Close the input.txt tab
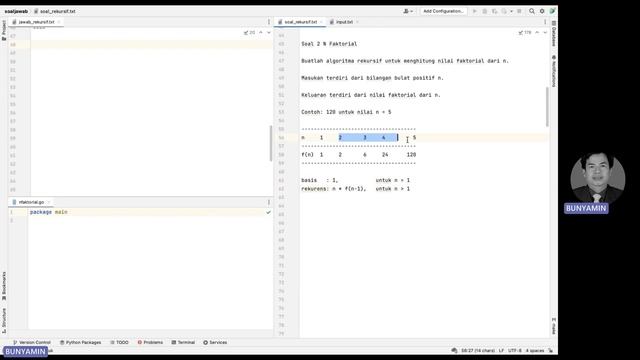The width and height of the screenshot is (640, 360). pyautogui.click(x=358, y=22)
